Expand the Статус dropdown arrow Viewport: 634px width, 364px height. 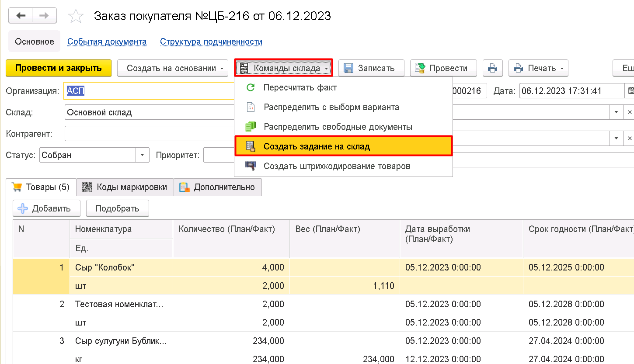click(x=142, y=155)
